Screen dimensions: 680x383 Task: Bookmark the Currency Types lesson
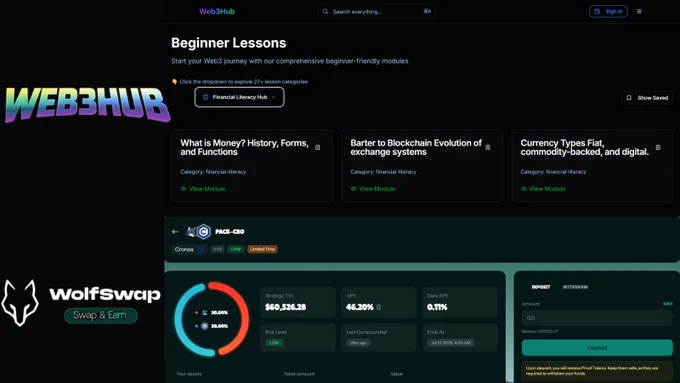tap(658, 147)
